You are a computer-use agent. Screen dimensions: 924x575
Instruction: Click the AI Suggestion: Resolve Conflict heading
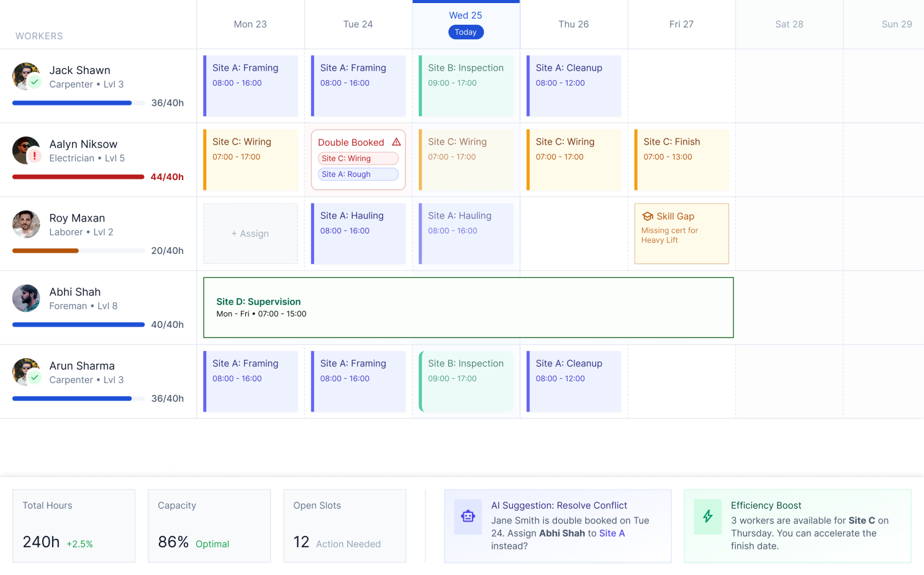coord(559,505)
